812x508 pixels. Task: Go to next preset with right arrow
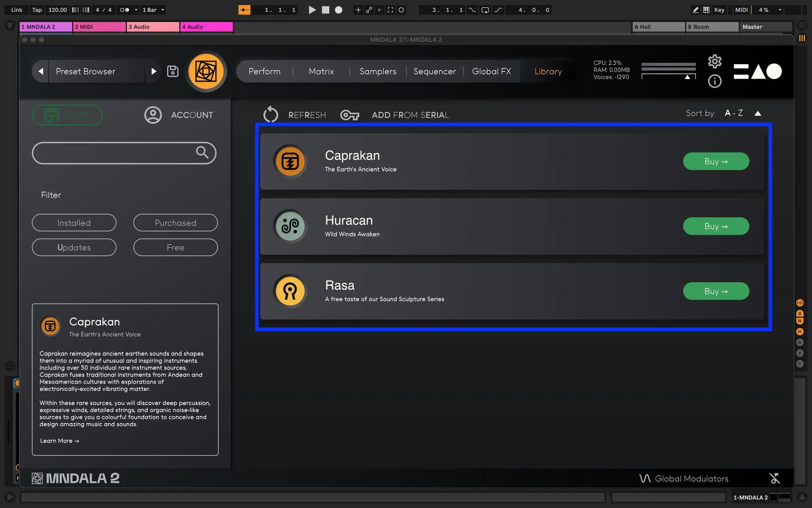154,71
